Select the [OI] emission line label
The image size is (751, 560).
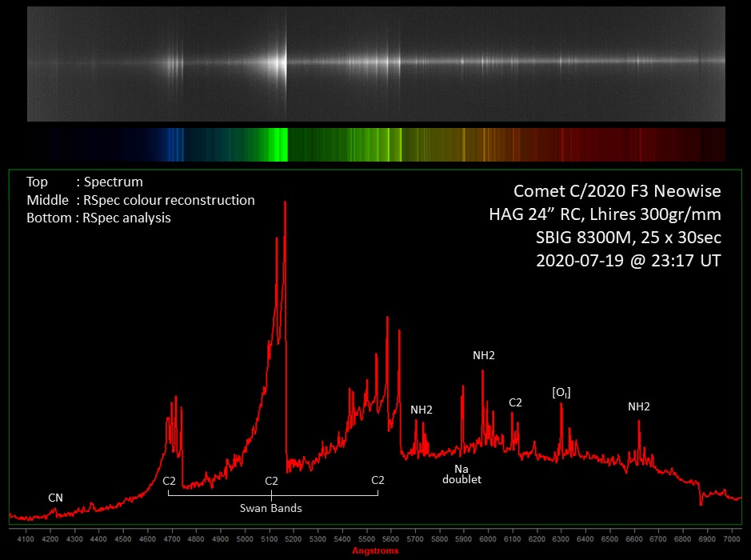561,392
